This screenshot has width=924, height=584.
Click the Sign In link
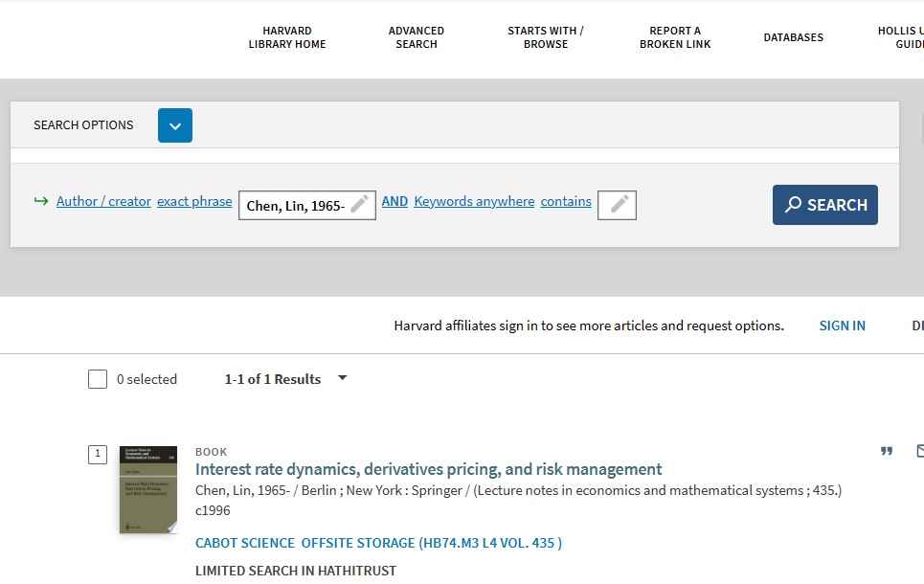click(x=842, y=326)
